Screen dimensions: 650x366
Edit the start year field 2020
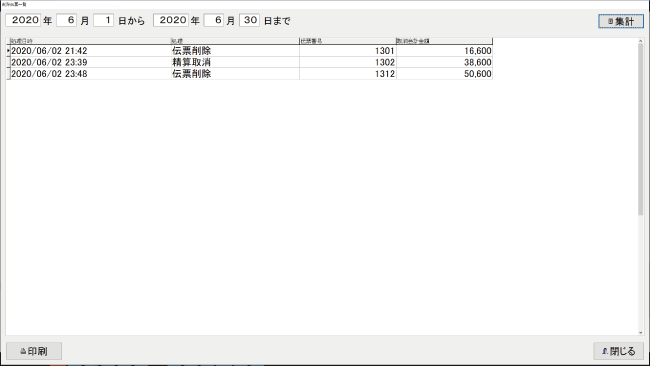(23, 20)
